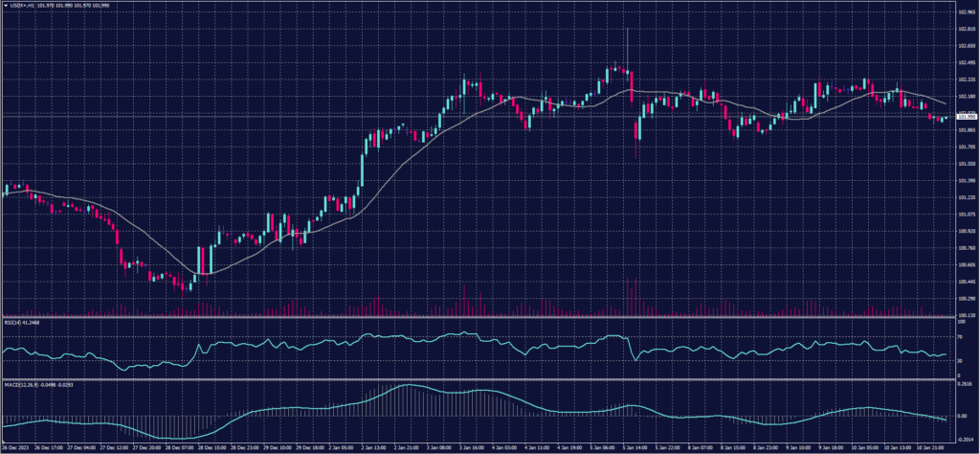Screen dimensions: 980x454
Task: Click the separator between RSI and MACD panes
Action: [x=479, y=379]
